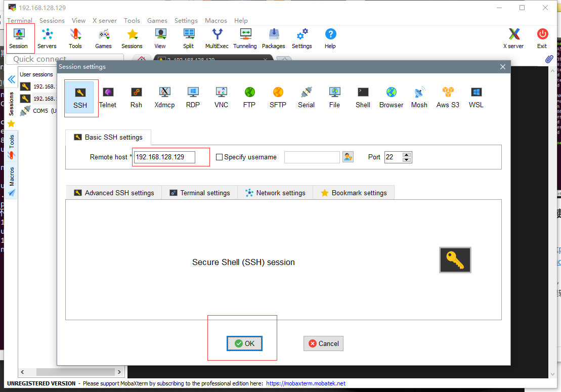Open the Tools toolbar icon
This screenshot has width=561, height=392.
tap(75, 38)
